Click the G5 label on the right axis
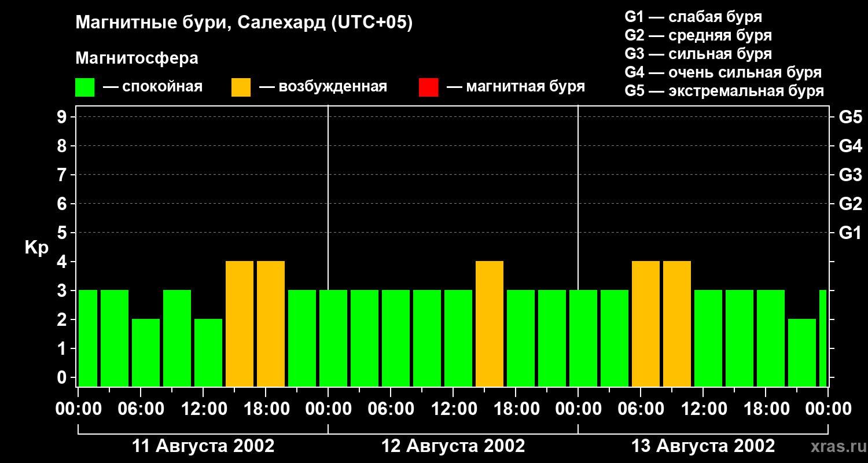Image resolution: width=868 pixels, height=463 pixels. point(851,117)
